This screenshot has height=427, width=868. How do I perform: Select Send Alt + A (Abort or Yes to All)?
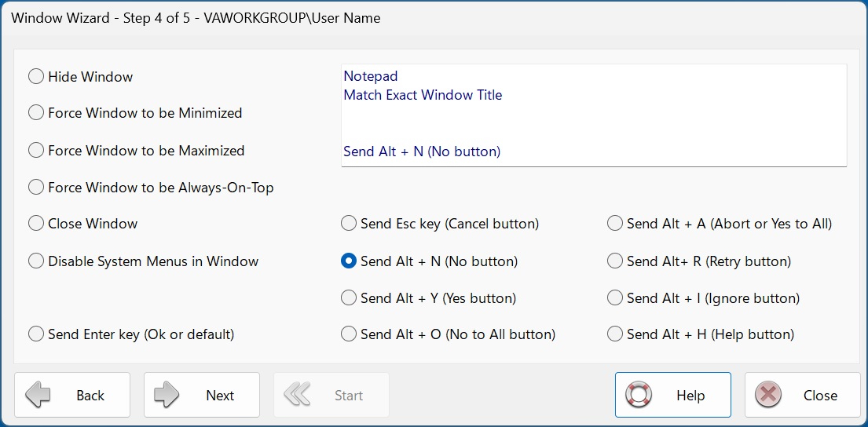coord(720,224)
